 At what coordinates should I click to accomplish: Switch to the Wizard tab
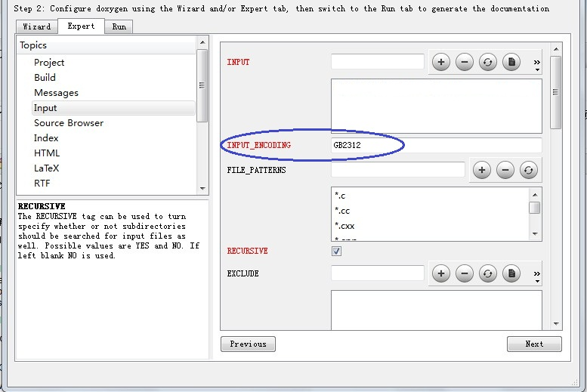[x=37, y=26]
